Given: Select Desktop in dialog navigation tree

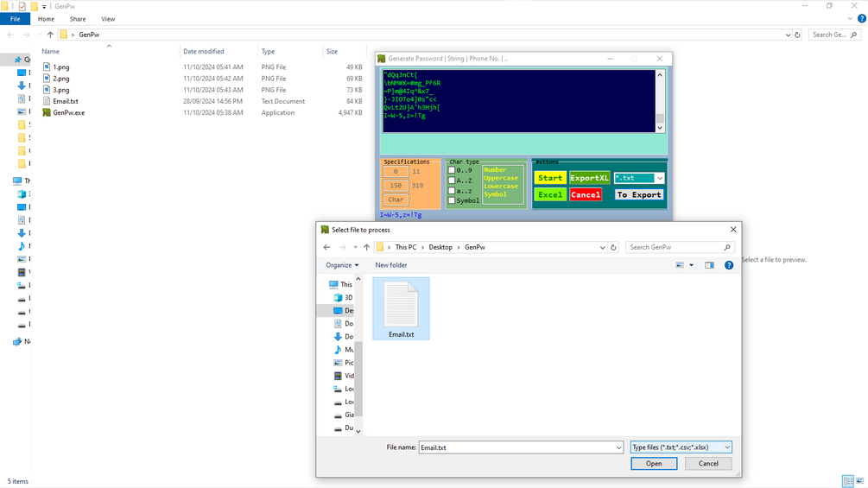Looking at the screenshot, I should [343, 310].
